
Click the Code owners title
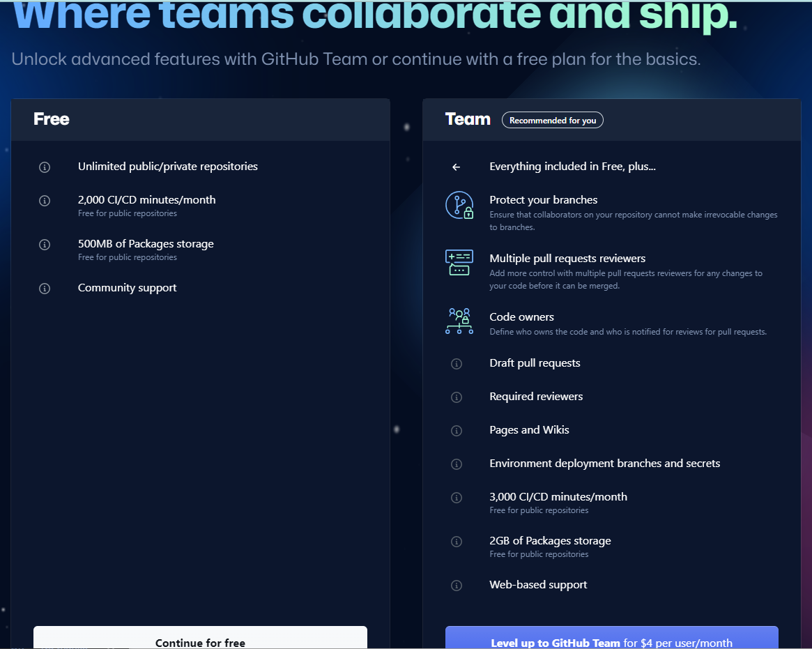click(521, 317)
